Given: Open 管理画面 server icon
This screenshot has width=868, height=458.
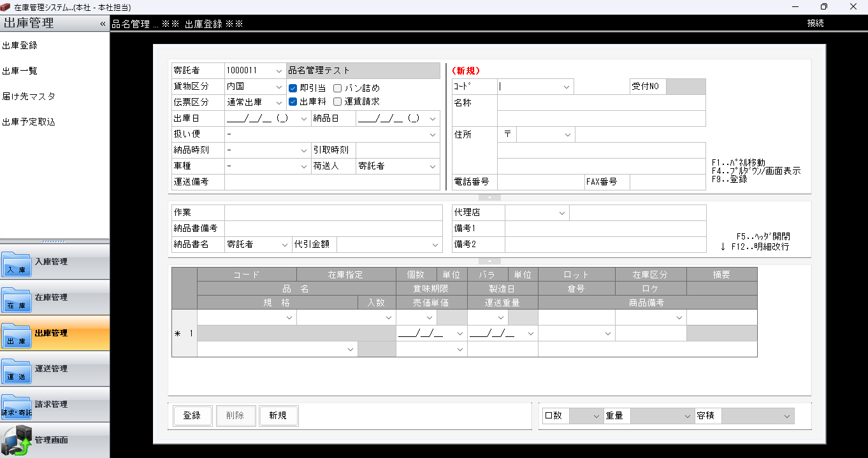Looking at the screenshot, I should pyautogui.click(x=17, y=441).
